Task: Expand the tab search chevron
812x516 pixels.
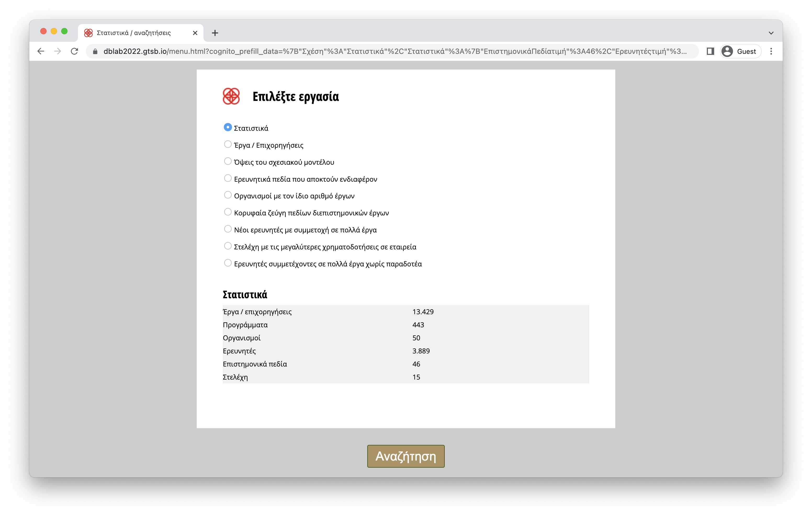Action: [x=771, y=33]
